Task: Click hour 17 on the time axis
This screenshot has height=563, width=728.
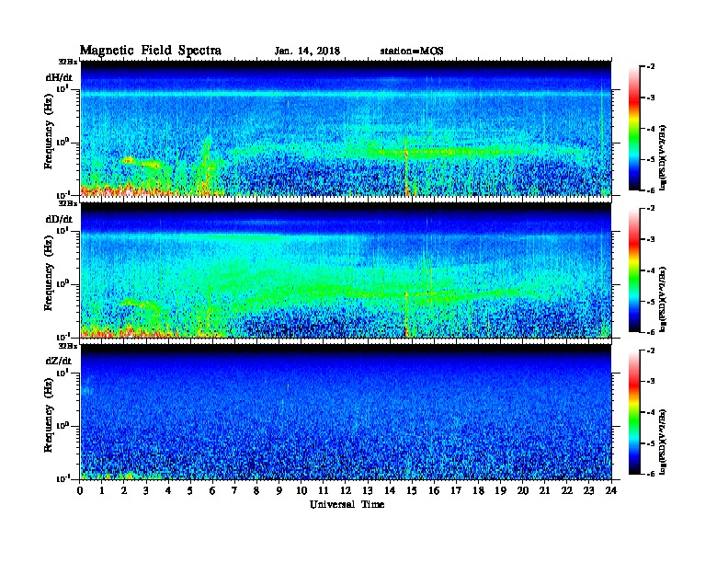Action: coord(456,490)
